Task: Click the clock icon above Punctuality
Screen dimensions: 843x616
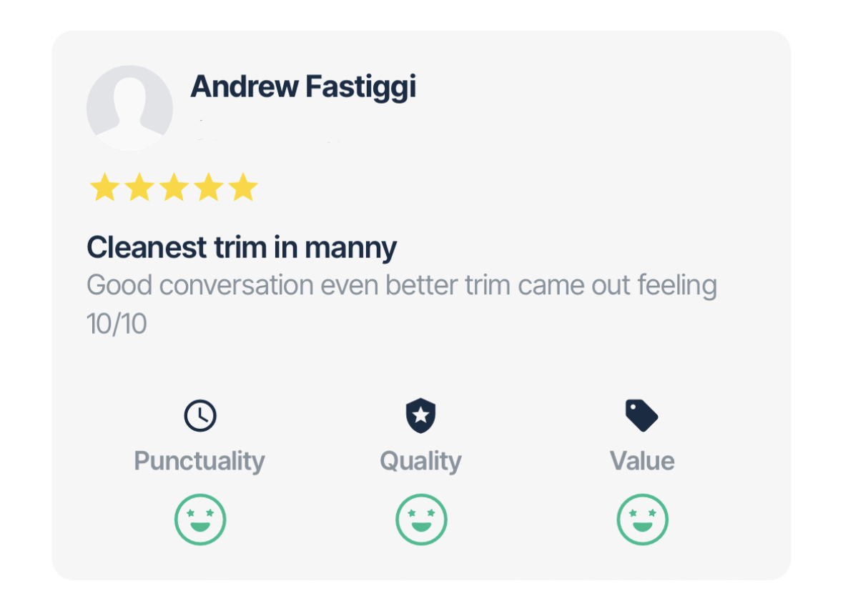Action: [200, 415]
